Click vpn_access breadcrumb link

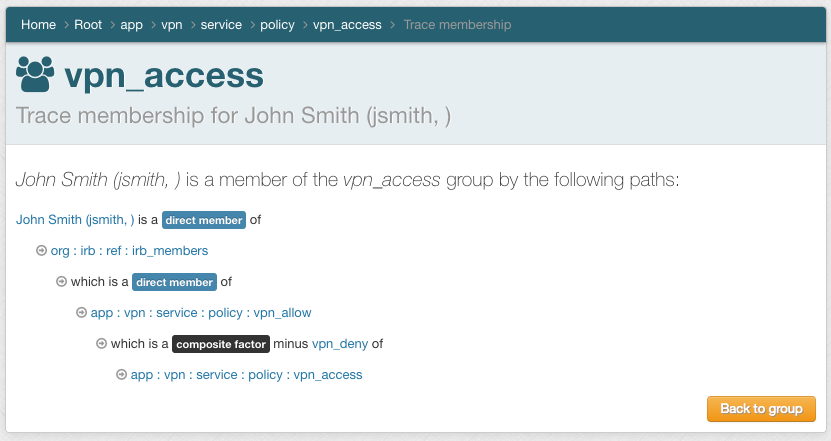click(x=347, y=24)
